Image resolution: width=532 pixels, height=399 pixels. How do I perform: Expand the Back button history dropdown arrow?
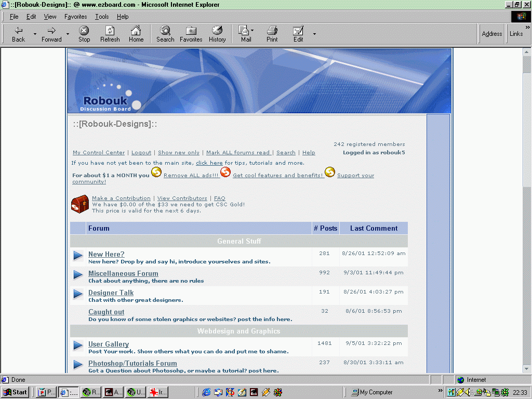(35, 34)
